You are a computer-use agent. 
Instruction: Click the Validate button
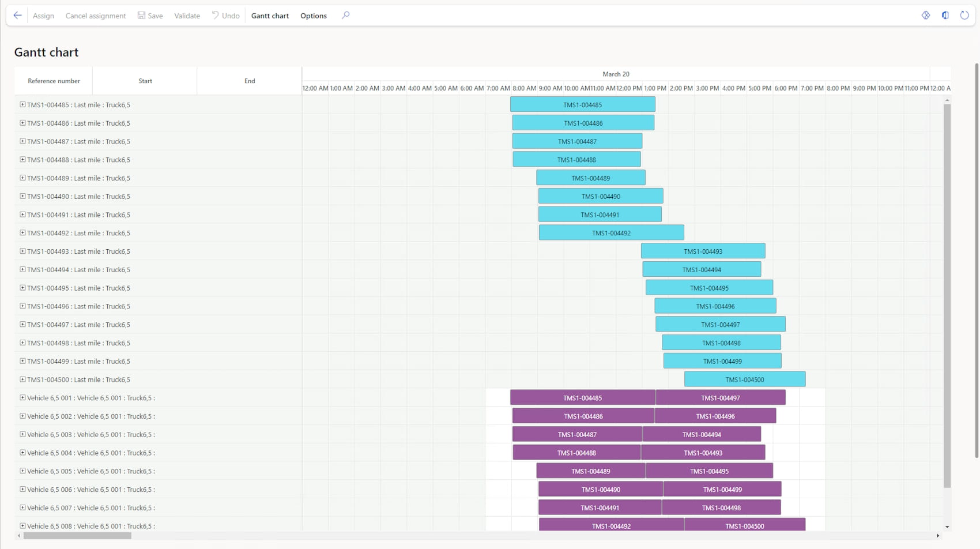(x=187, y=16)
